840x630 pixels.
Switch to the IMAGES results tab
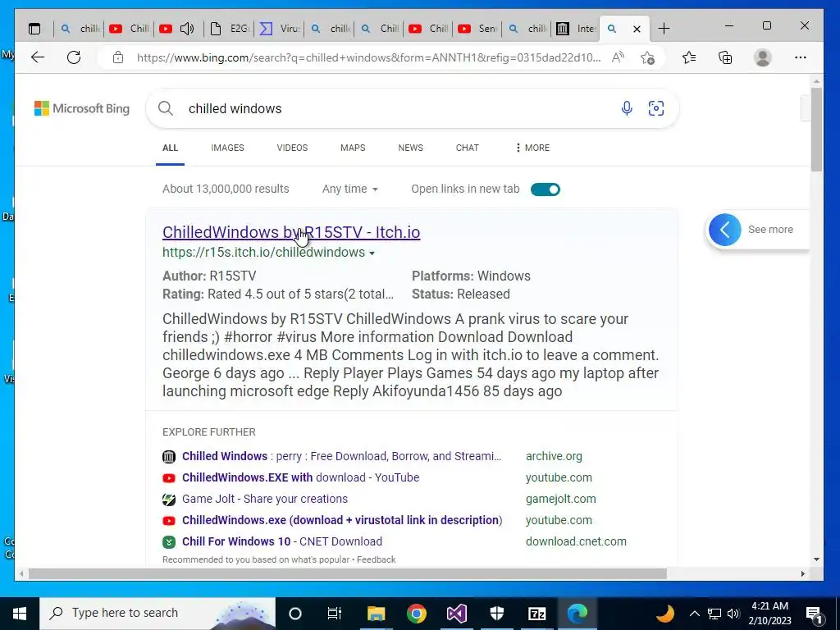[227, 148]
